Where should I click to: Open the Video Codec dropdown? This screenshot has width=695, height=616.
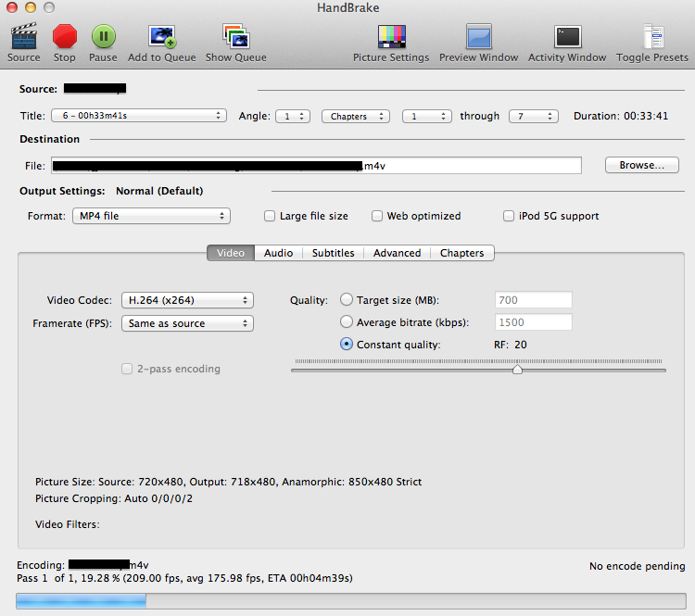(187, 300)
